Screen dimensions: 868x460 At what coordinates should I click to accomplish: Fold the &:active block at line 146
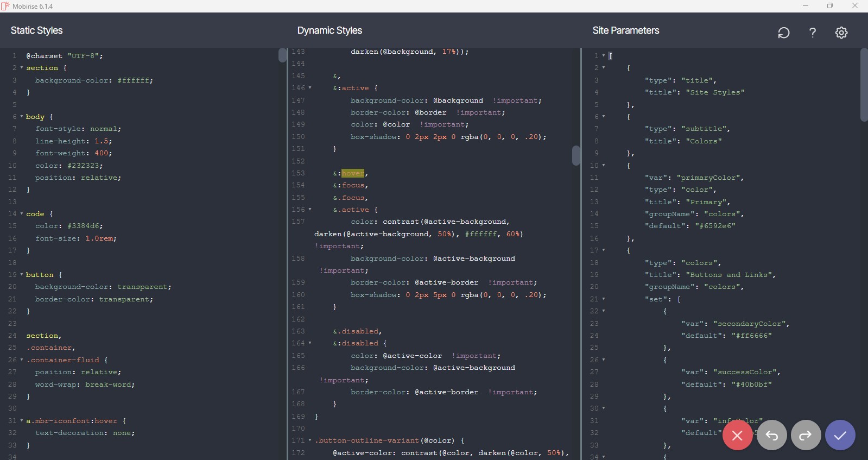click(x=310, y=88)
